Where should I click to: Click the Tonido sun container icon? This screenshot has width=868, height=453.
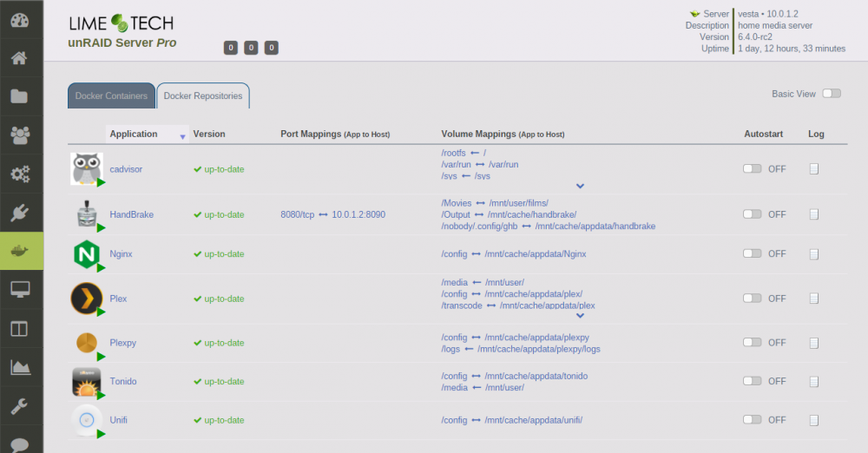[87, 382]
